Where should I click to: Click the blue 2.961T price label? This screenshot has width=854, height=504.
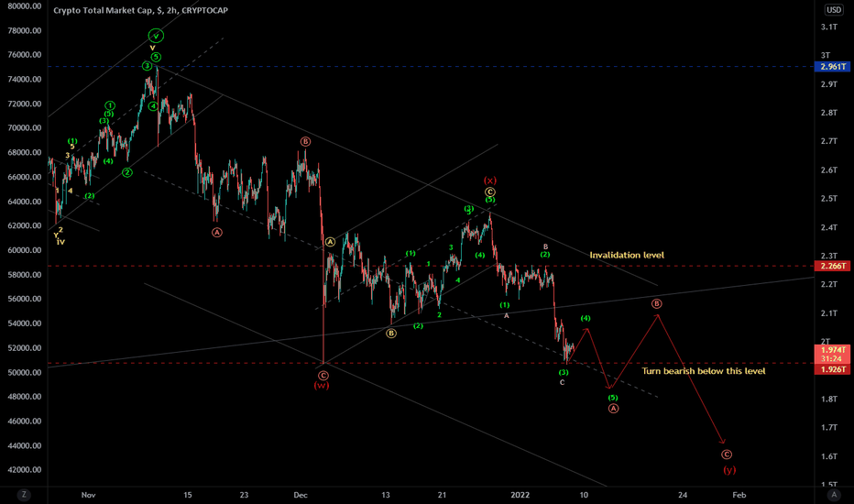coord(833,67)
